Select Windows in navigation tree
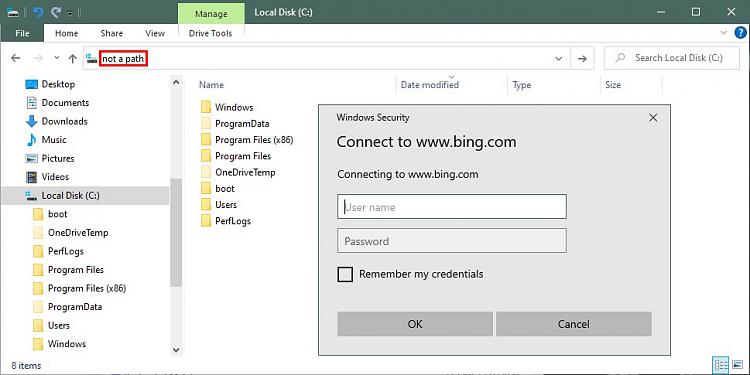Screen dimensions: 750x375 point(66,344)
